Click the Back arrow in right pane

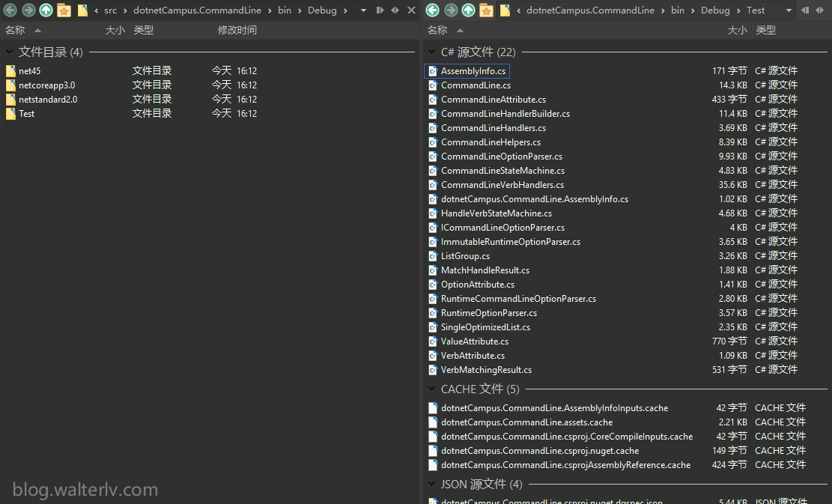(433, 10)
